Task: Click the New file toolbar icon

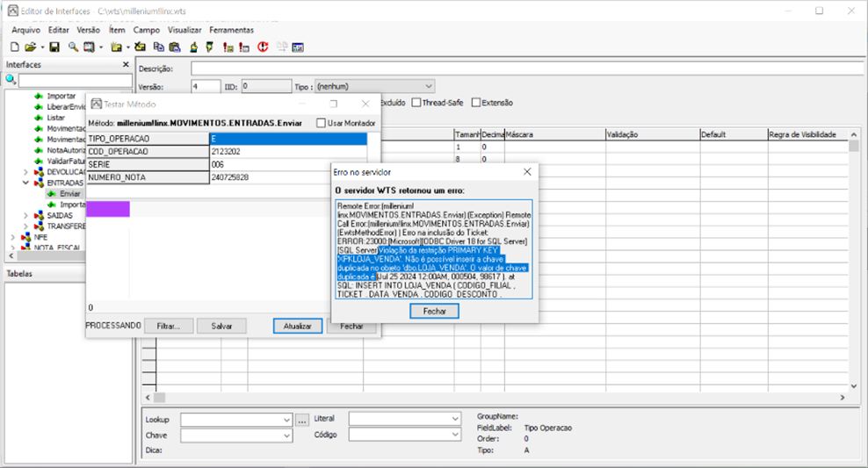Action: coord(16,47)
